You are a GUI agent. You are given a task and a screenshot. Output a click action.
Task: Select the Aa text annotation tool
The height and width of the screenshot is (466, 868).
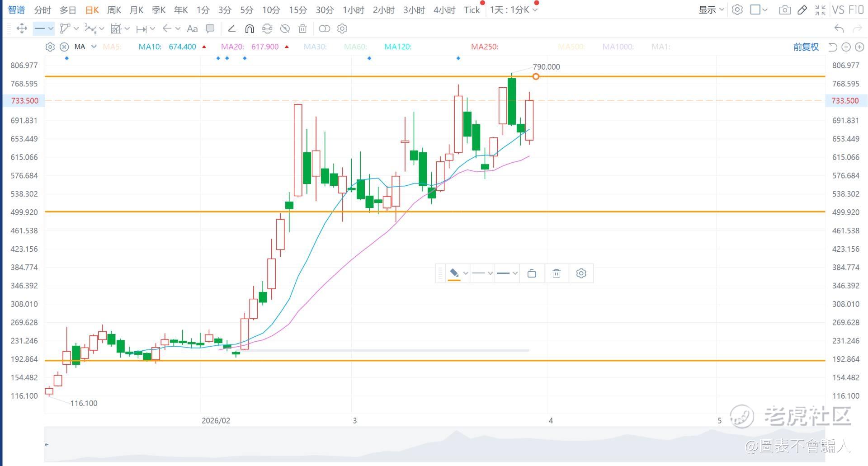[x=192, y=28]
